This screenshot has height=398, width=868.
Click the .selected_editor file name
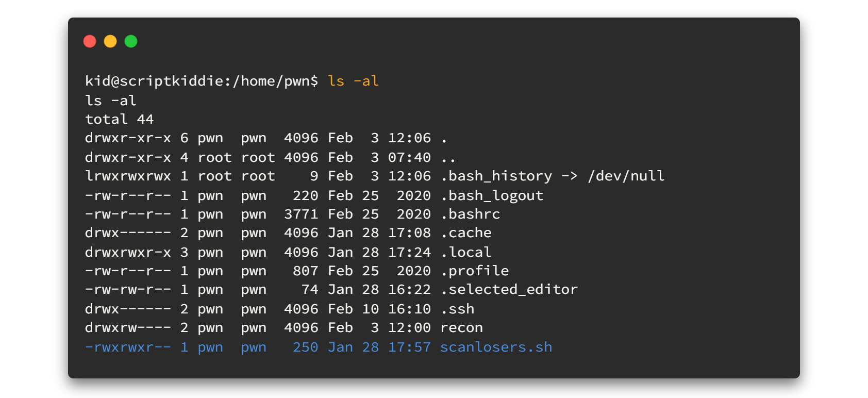point(509,290)
